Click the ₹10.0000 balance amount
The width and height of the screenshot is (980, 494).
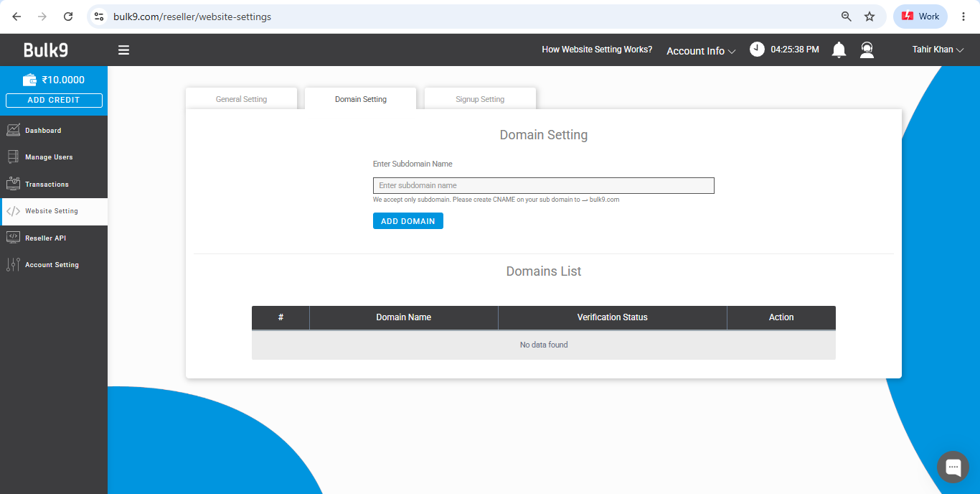click(63, 80)
